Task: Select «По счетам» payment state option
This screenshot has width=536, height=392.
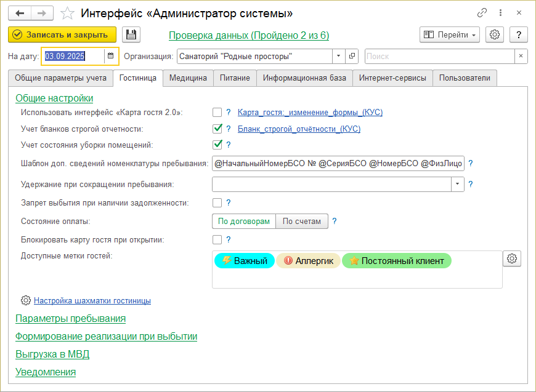Action: coord(302,222)
